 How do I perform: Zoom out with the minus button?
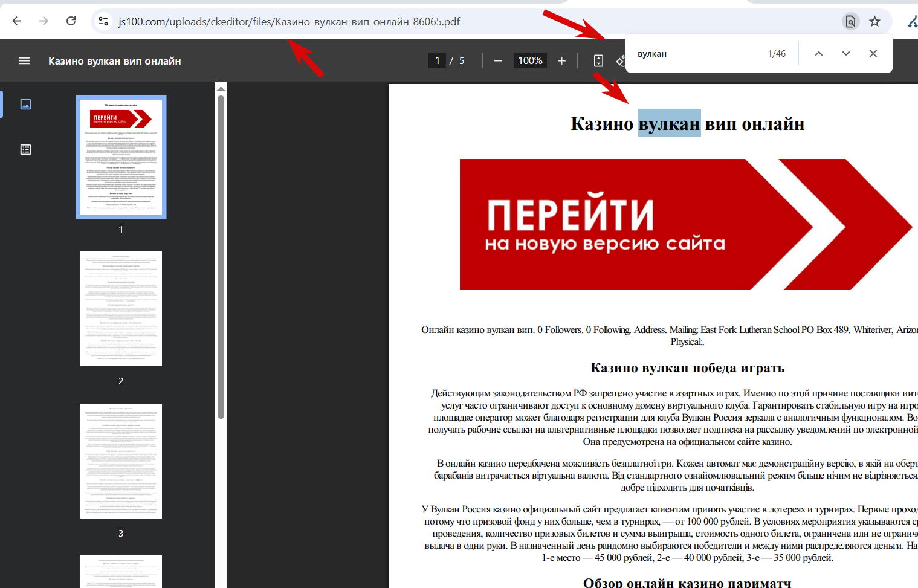coord(498,60)
